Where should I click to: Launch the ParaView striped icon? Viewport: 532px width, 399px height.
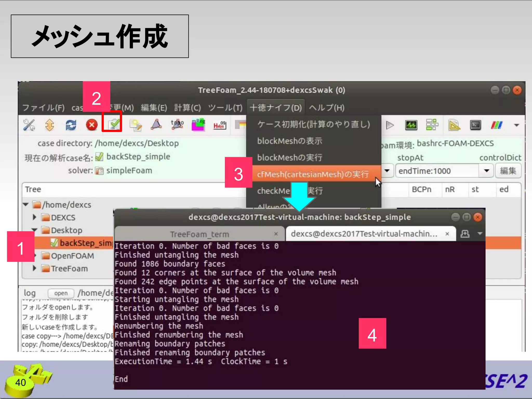(496, 125)
